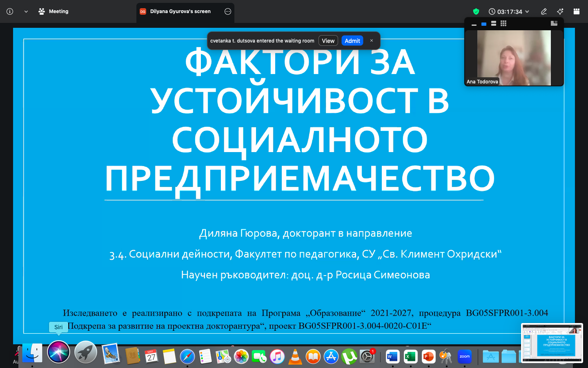Open the view layout icon in the top bar
Viewport: 588px width, 368px height.
coord(577,11)
